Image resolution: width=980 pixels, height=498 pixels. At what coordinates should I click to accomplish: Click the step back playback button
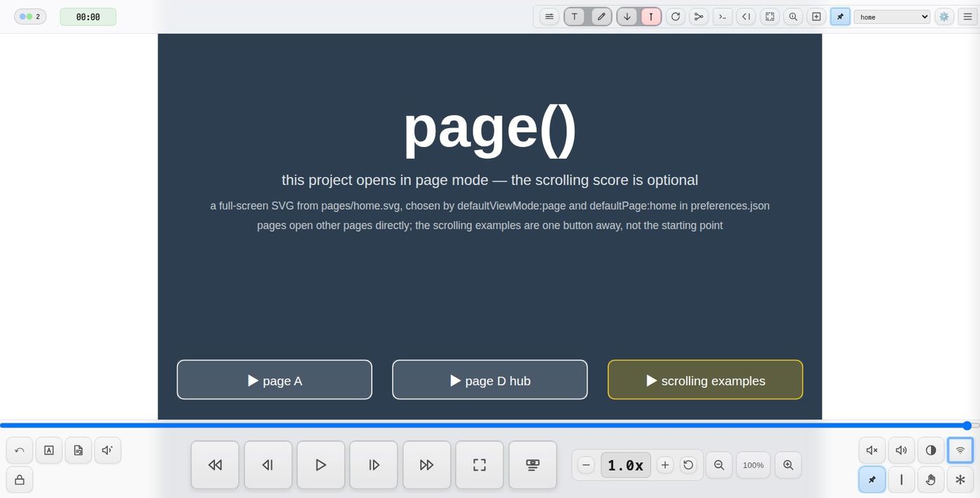pyautogui.click(x=268, y=464)
